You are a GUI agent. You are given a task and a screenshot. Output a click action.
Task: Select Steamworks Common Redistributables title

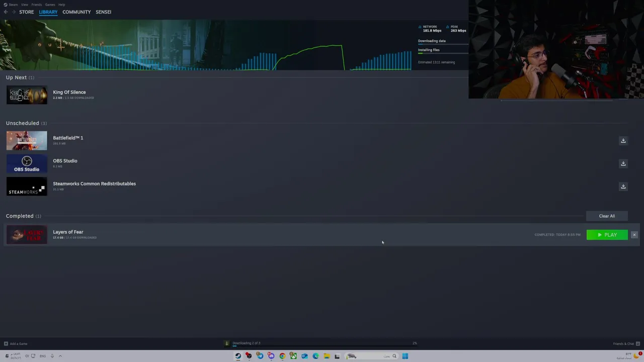point(94,184)
